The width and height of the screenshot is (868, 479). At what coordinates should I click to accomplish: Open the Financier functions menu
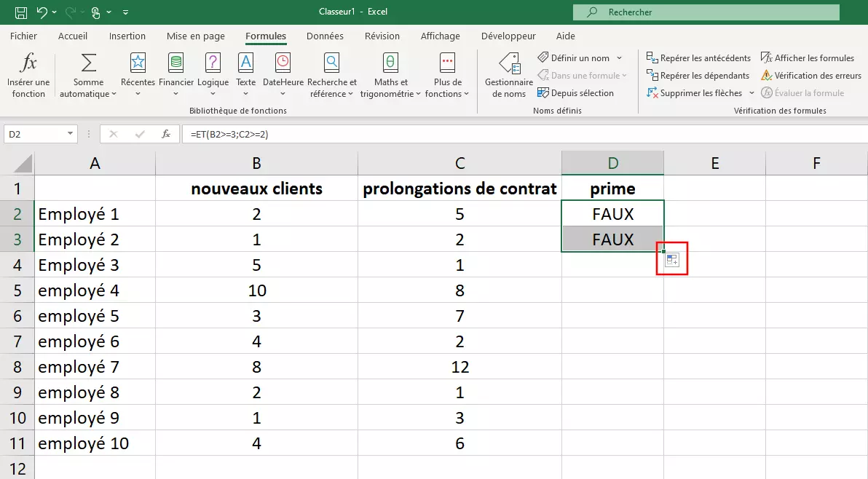pyautogui.click(x=176, y=76)
